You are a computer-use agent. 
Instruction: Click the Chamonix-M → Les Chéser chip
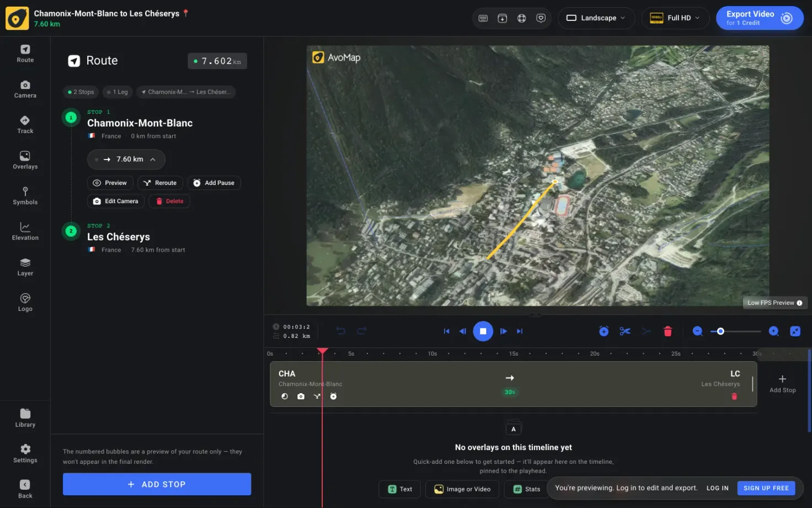click(x=186, y=92)
